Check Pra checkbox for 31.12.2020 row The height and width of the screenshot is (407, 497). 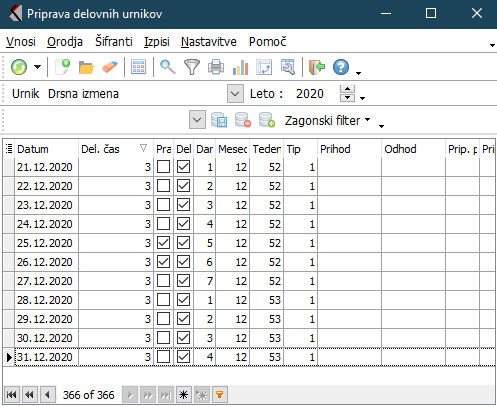(163, 357)
